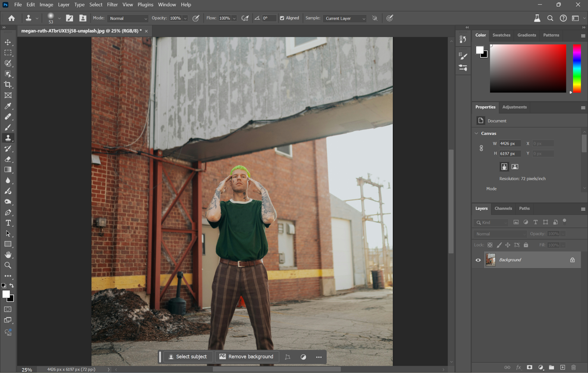Select the Eyedropper tool
Viewport: 588px width, 373px height.
coord(8,106)
